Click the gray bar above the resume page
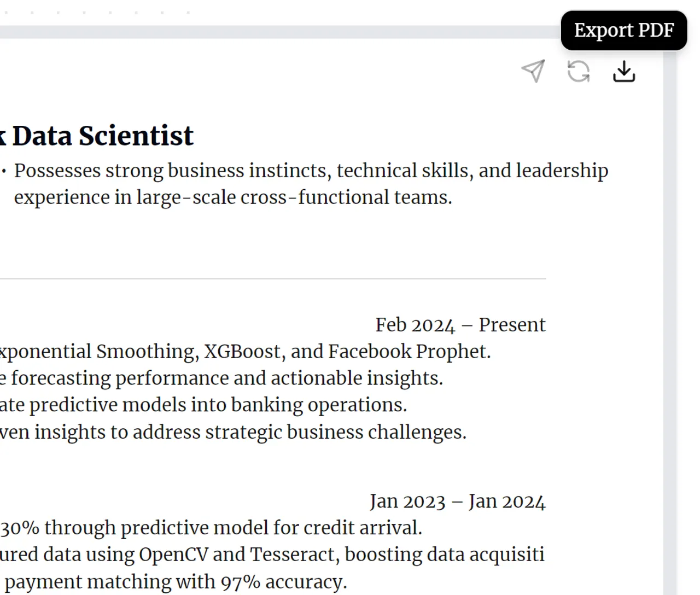 pyautogui.click(x=273, y=32)
